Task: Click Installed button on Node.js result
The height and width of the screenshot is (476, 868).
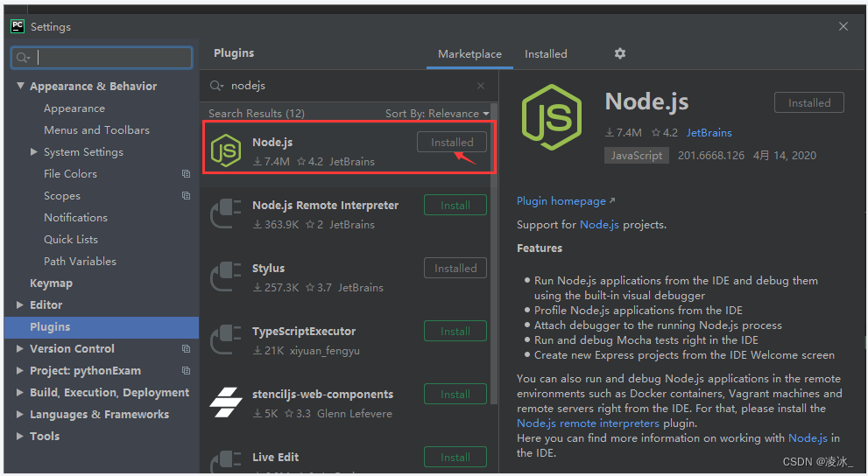Action: [452, 142]
